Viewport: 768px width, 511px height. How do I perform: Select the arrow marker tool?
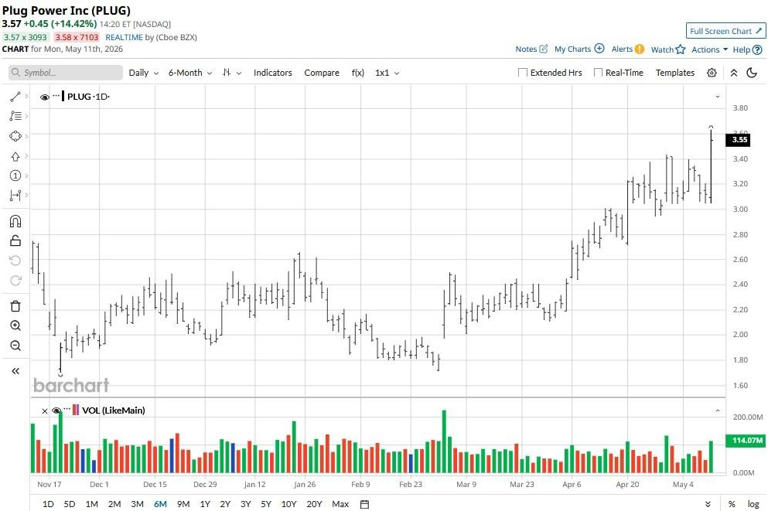point(15,157)
